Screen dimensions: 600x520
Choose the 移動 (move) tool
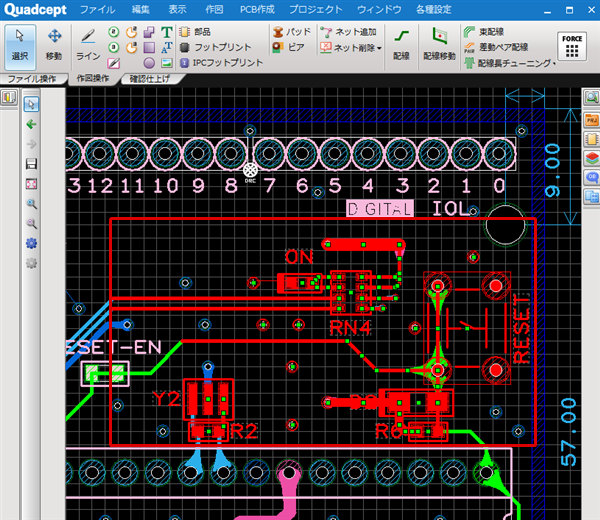(54, 46)
